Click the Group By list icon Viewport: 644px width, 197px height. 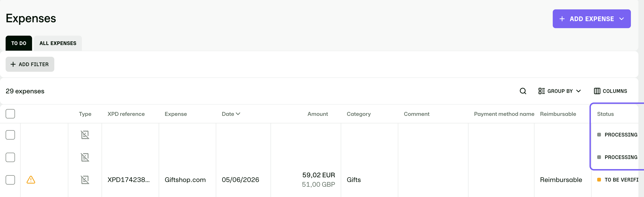click(542, 91)
